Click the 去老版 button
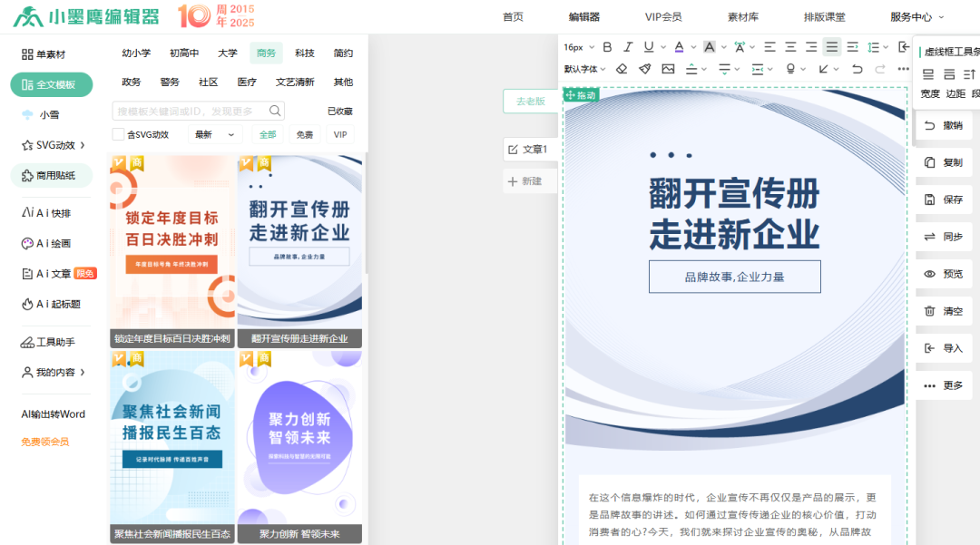This screenshot has width=980, height=545. (x=530, y=101)
